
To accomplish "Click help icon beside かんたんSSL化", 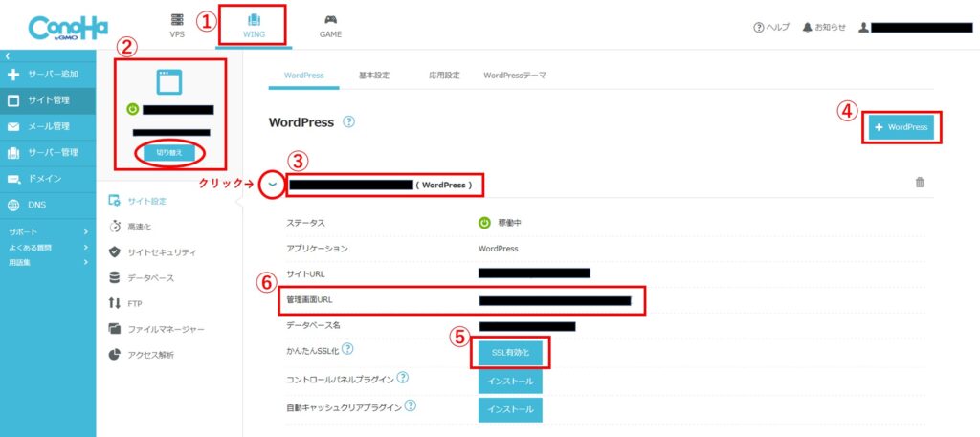I will coord(347,349).
